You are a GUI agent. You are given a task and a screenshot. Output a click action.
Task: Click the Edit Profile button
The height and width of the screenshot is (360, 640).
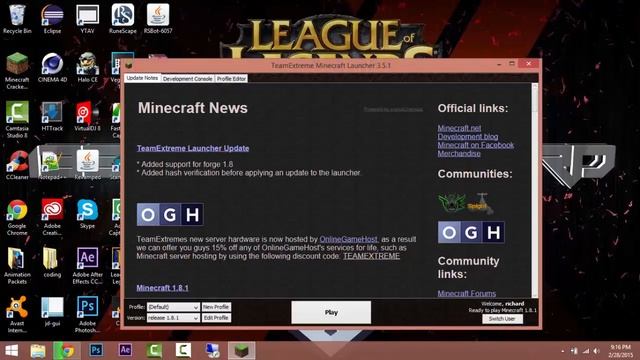click(x=216, y=318)
